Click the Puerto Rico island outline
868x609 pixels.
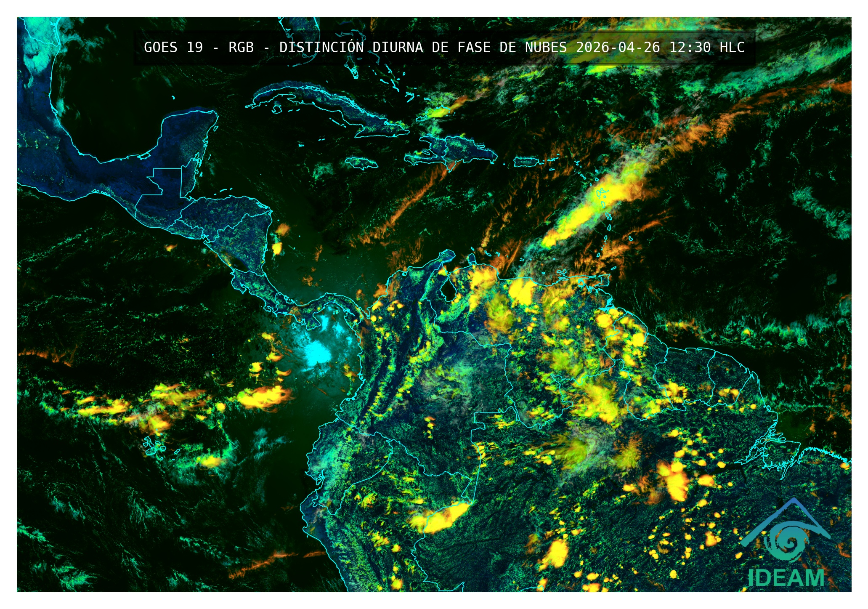(526, 162)
